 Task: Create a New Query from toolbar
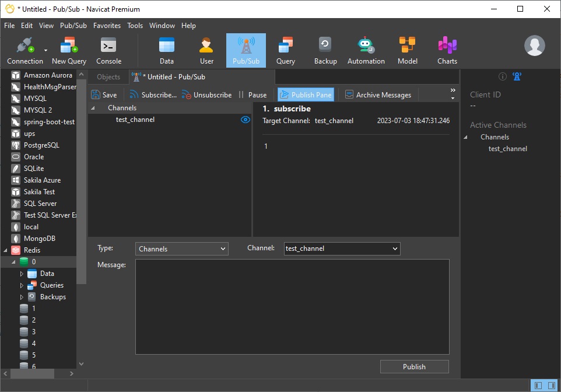69,51
